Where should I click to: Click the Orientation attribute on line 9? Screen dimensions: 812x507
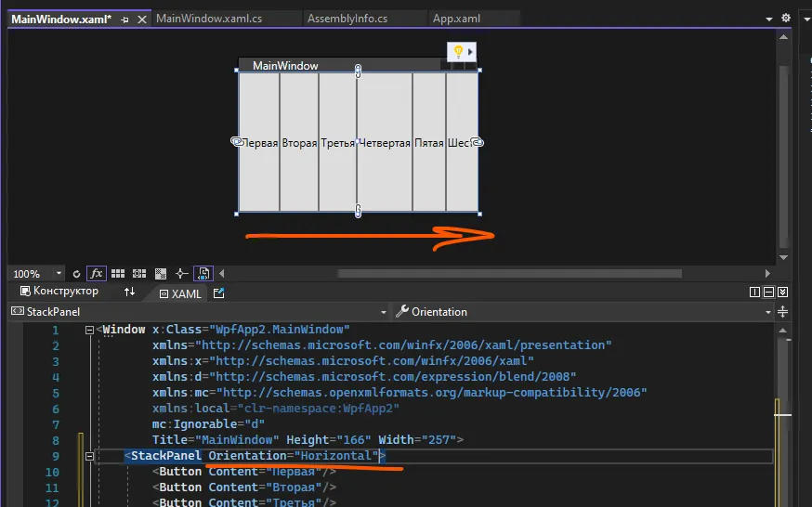click(x=247, y=456)
